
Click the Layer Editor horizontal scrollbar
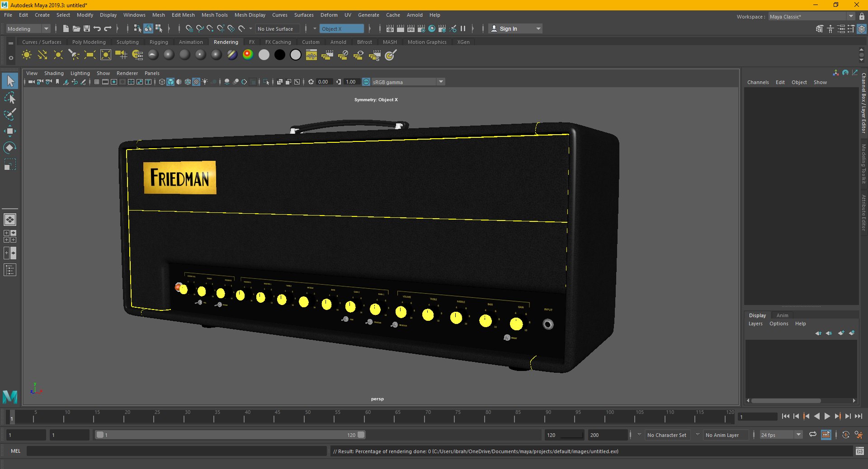(x=786, y=400)
